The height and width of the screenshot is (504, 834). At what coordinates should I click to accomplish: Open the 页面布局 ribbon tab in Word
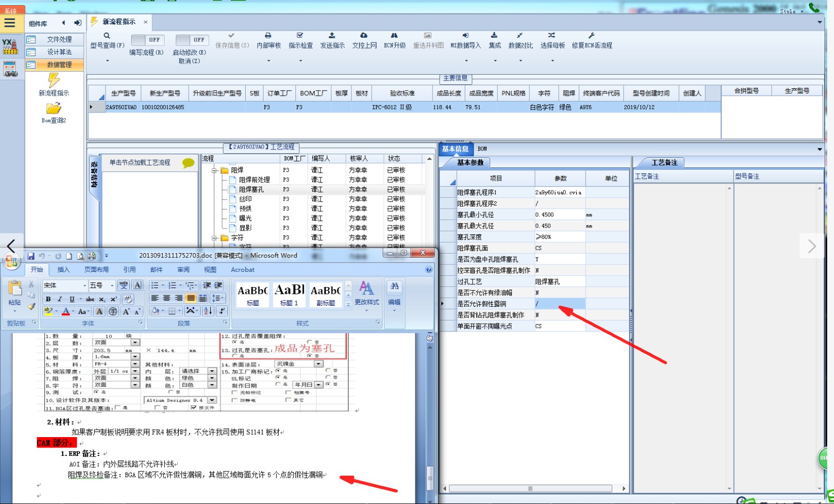pos(97,270)
